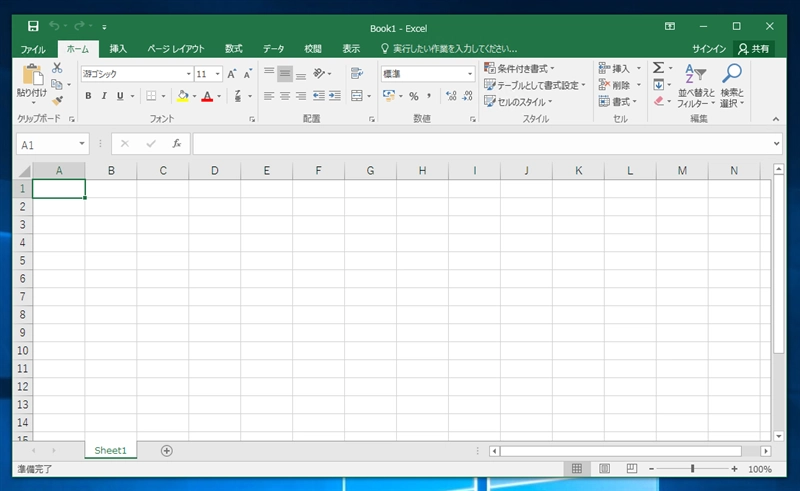Apply red font color A
This screenshot has height=491, width=800.
pos(207,95)
